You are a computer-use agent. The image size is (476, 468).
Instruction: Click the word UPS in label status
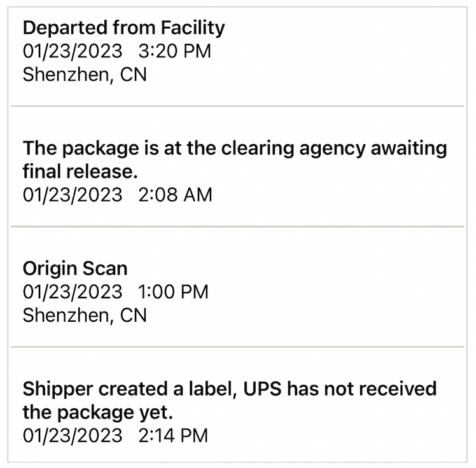262,389
